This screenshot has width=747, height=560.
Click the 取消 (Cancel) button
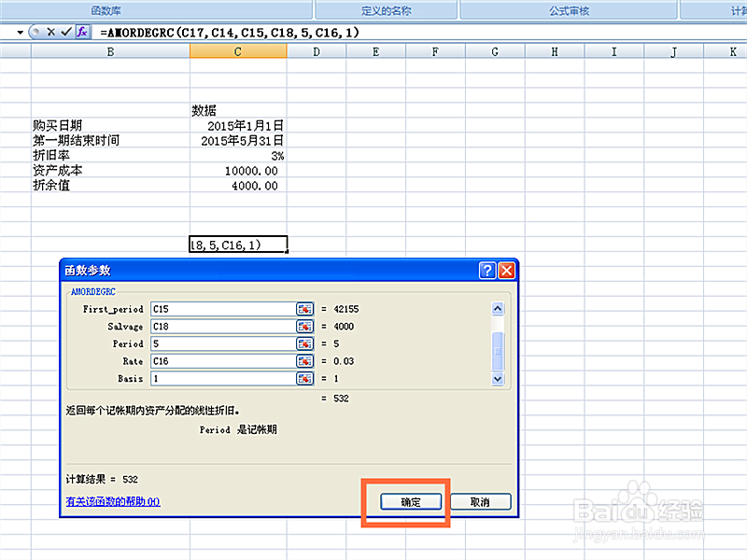[479, 501]
